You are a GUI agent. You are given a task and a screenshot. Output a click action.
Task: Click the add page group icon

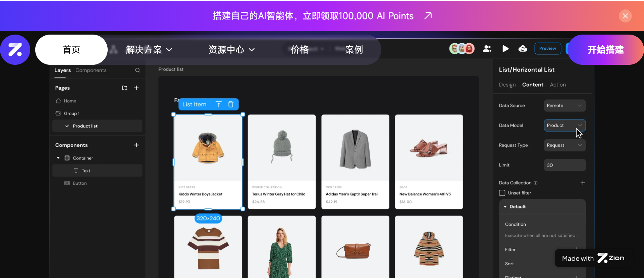click(124, 88)
